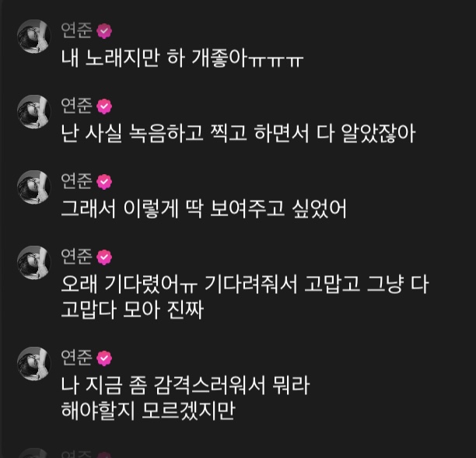Open 연준 username above '오래 기다렸어'
476x458 pixels.
tap(76, 257)
